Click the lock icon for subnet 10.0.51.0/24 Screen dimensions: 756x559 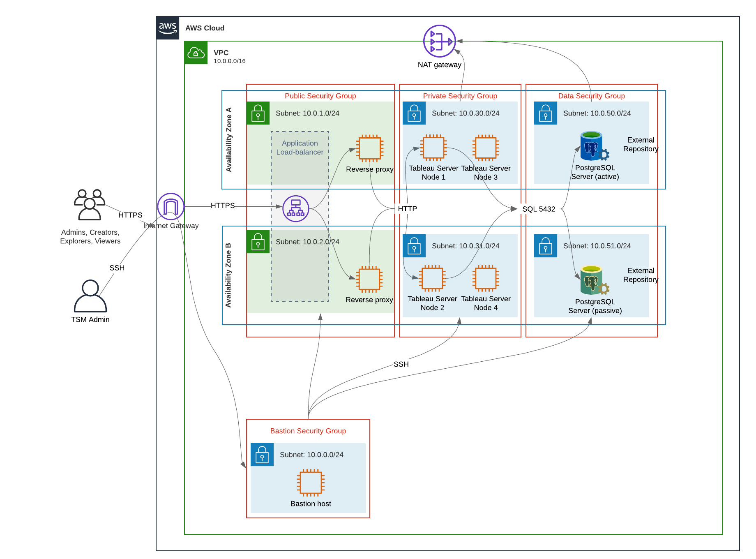point(546,246)
